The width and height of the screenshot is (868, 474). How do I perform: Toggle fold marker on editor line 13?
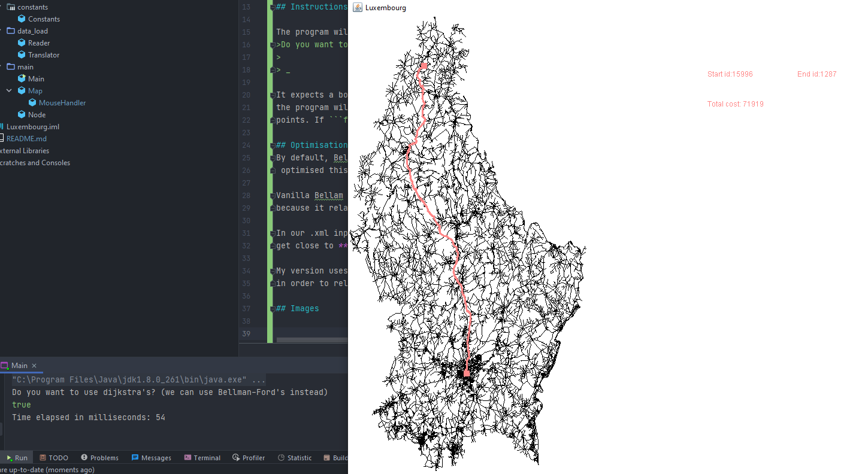272,7
